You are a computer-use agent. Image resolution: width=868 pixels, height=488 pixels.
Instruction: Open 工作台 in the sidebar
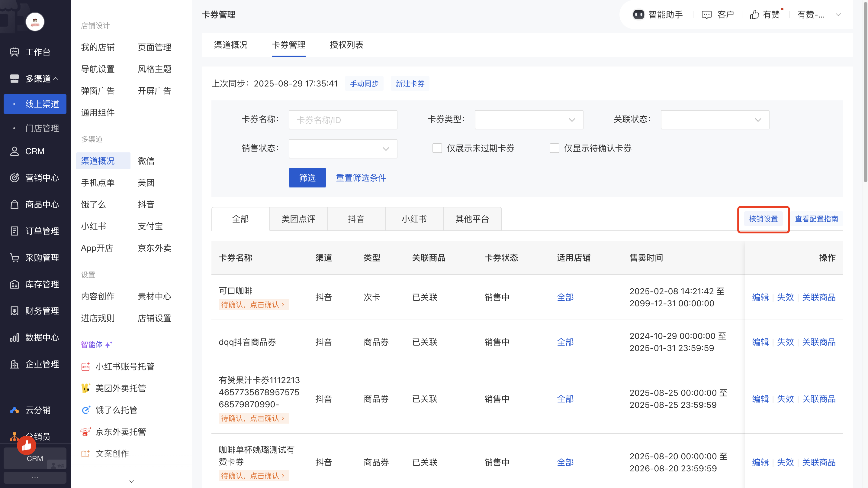pyautogui.click(x=37, y=52)
